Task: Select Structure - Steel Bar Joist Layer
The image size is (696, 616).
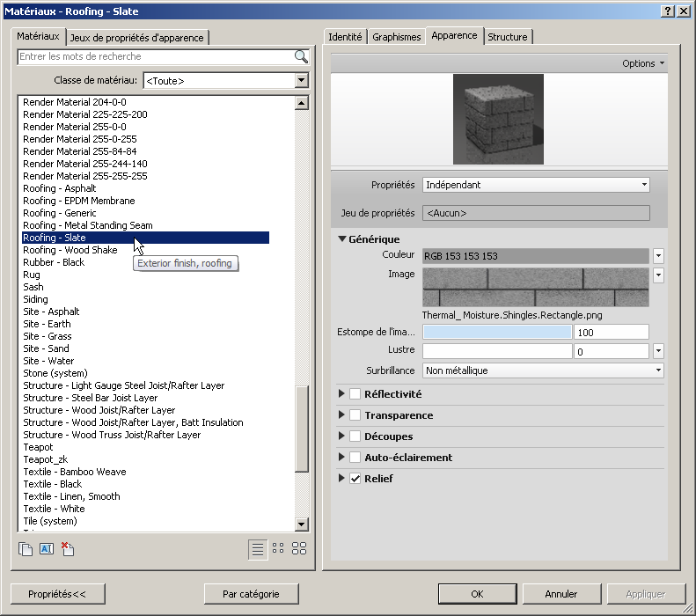Action: point(90,398)
